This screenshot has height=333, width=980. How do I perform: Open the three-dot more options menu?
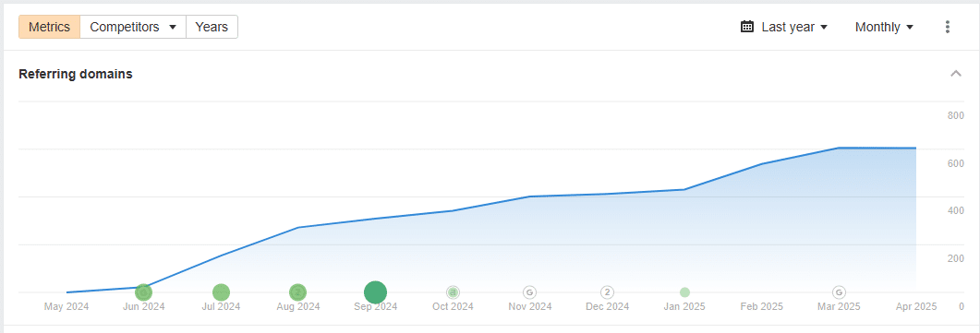coord(948,27)
